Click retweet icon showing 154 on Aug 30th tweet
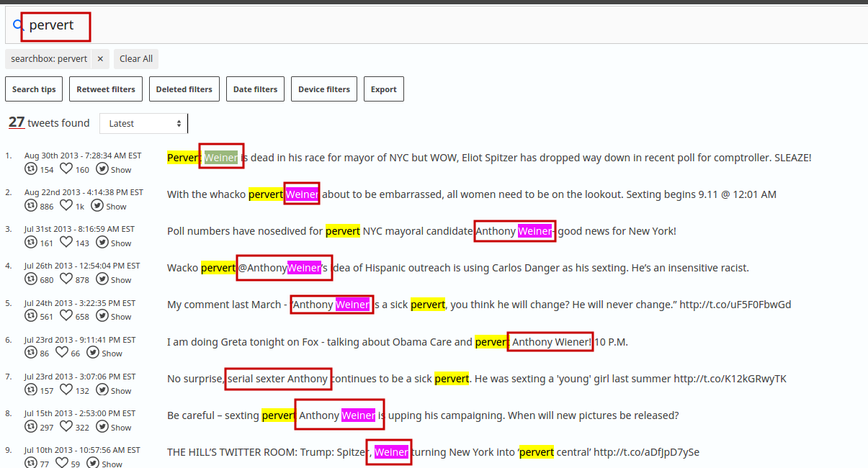The width and height of the screenshot is (868, 468). coord(31,168)
